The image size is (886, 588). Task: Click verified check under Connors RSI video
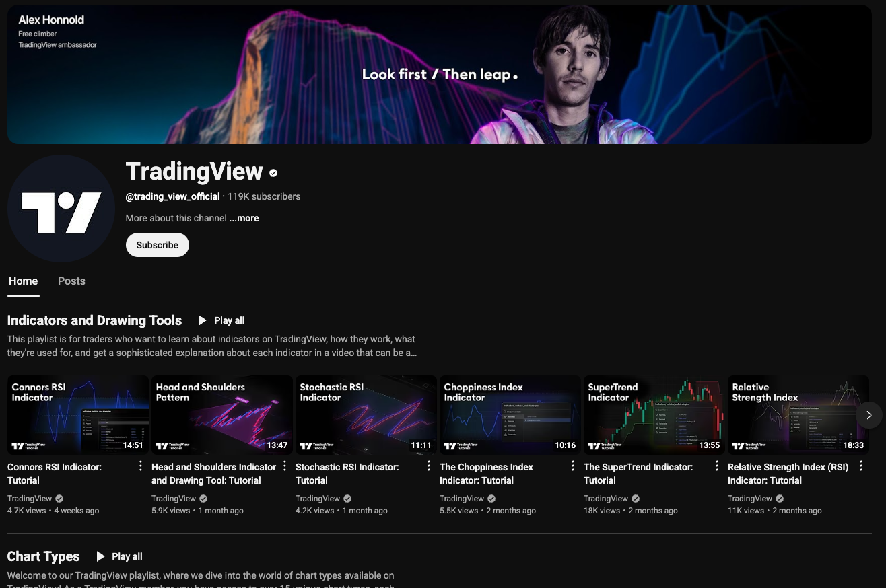coord(59,499)
